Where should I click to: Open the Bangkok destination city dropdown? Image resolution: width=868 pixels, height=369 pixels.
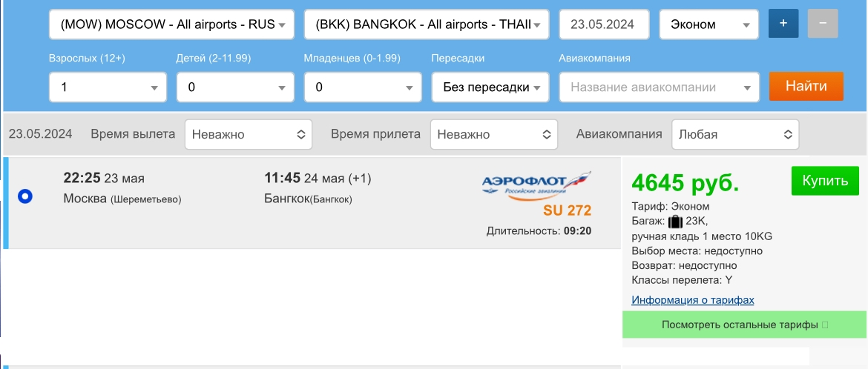[x=427, y=24]
